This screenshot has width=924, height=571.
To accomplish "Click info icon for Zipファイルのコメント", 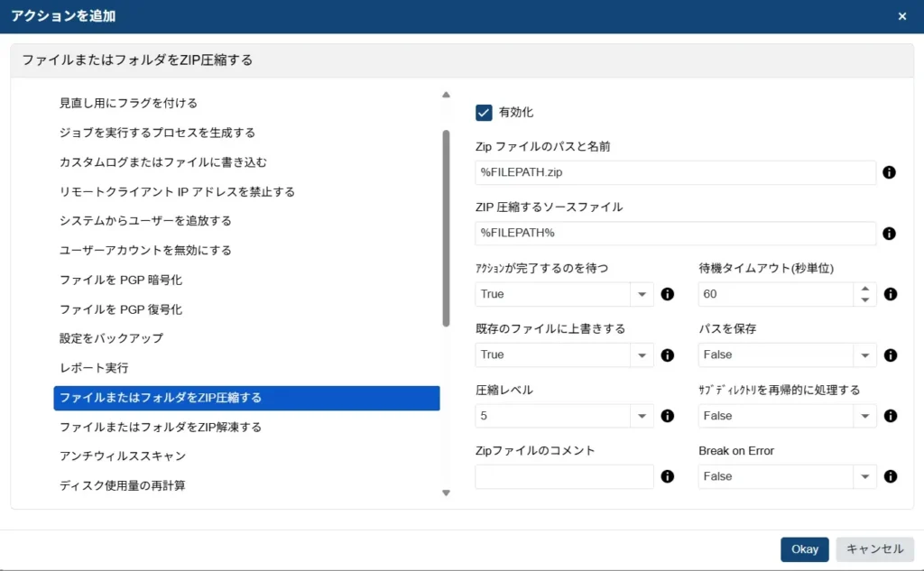I will click(667, 476).
